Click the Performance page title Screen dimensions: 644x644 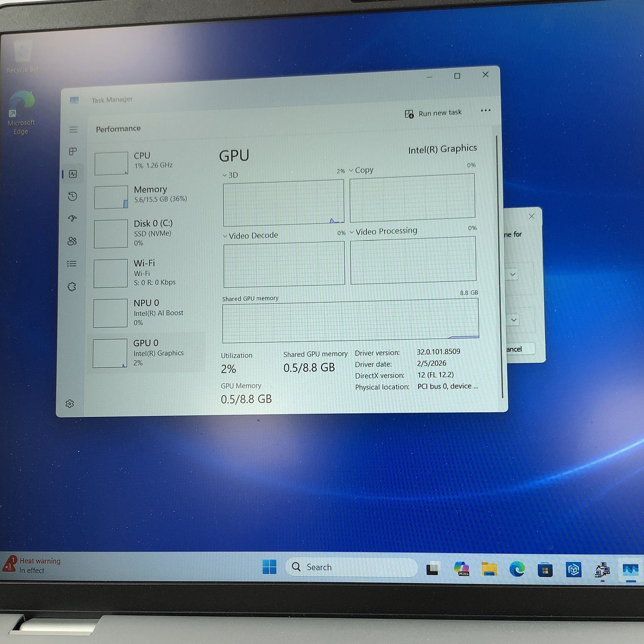118,129
